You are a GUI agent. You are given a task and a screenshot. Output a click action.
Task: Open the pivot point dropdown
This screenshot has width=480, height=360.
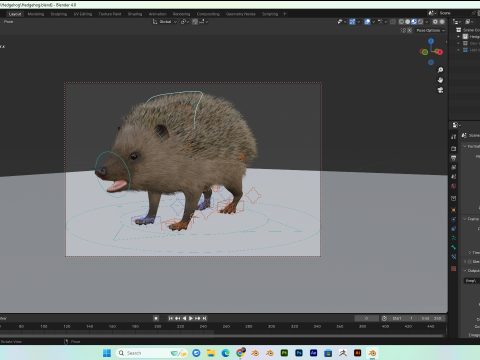tap(185, 22)
